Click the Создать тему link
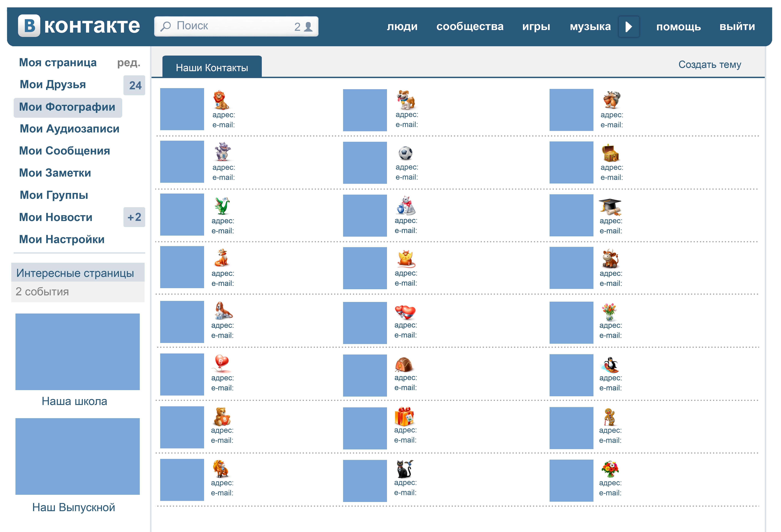781x532 pixels. coord(709,64)
